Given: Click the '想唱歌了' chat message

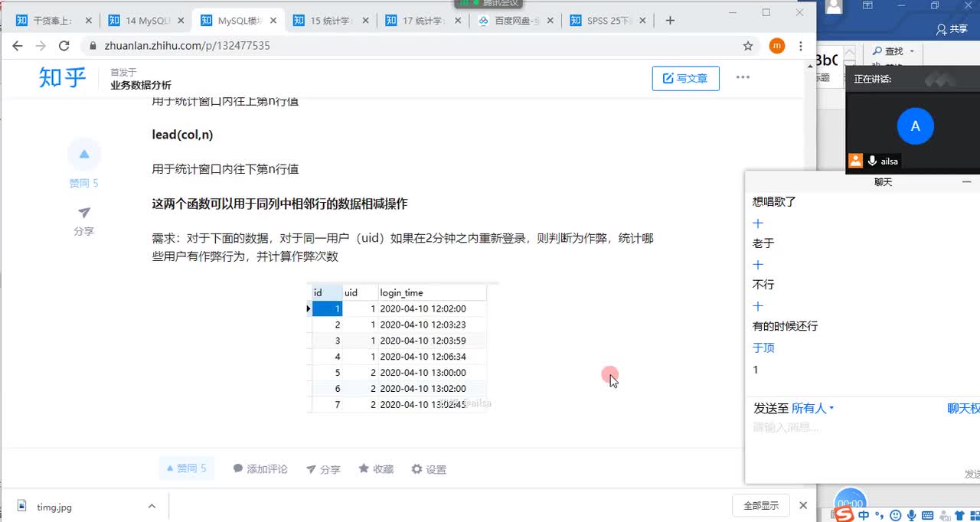Looking at the screenshot, I should click(x=775, y=202).
